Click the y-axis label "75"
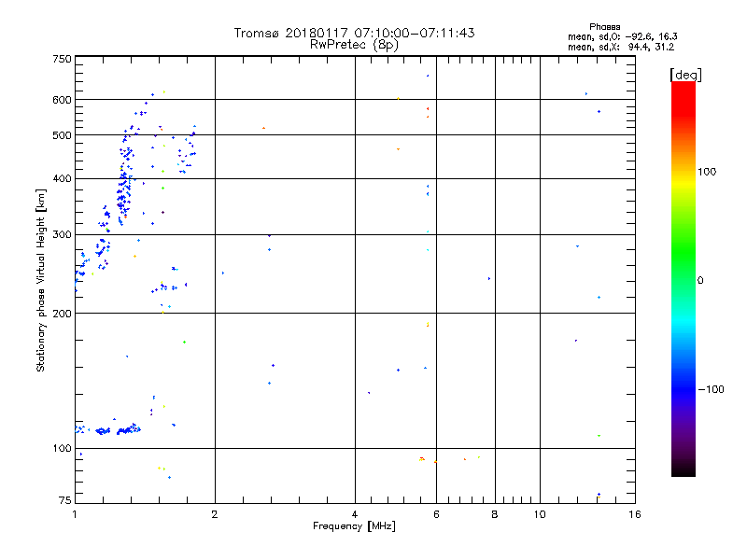This screenshot has width=747, height=560. (x=65, y=500)
